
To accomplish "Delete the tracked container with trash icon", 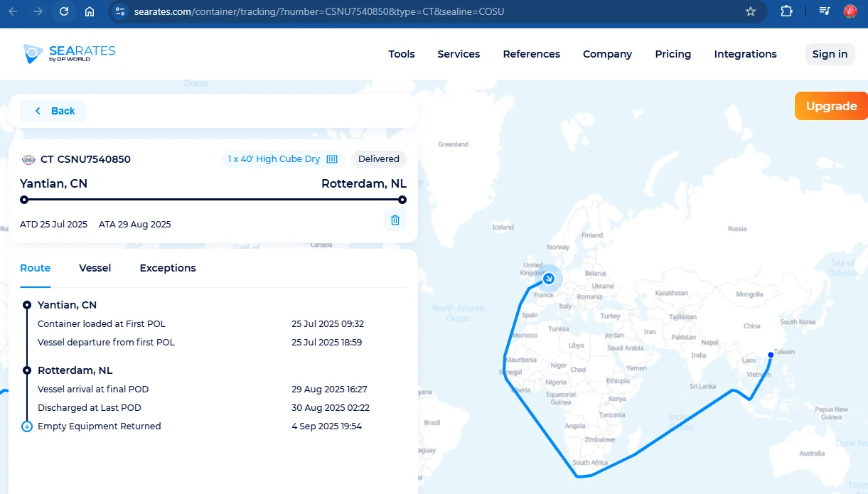I will 395,220.
